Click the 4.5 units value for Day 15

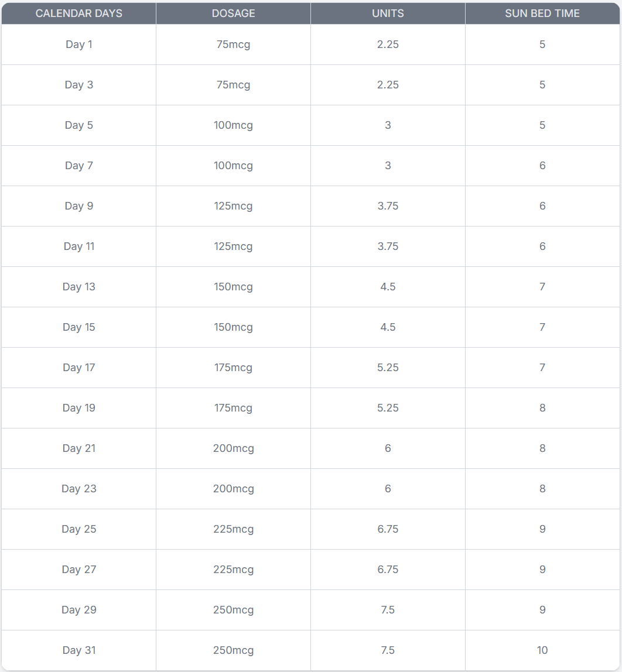point(388,327)
